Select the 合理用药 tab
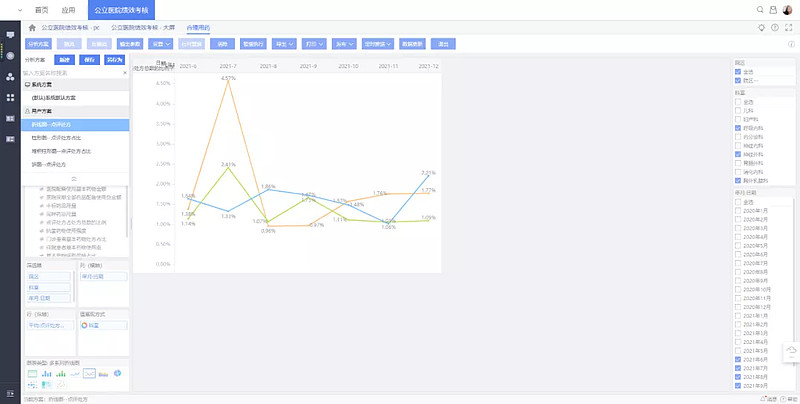Viewport: 800px width, 404px height. 198,28
